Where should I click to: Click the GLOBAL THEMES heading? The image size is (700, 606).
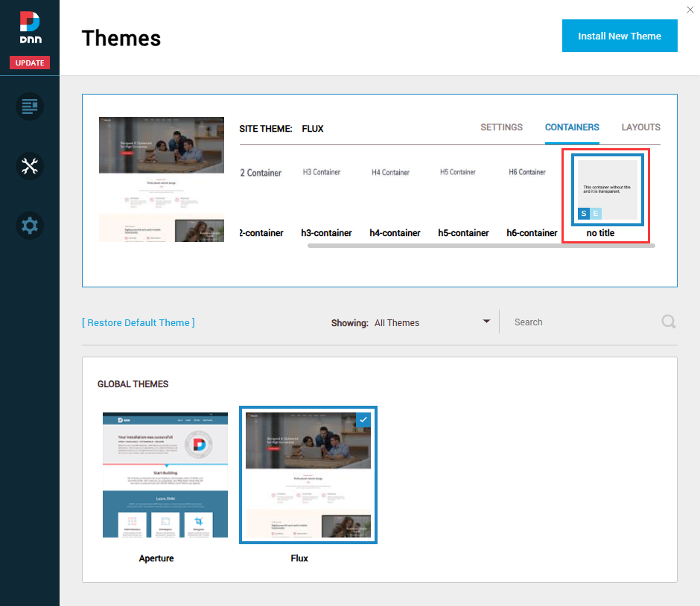[133, 384]
